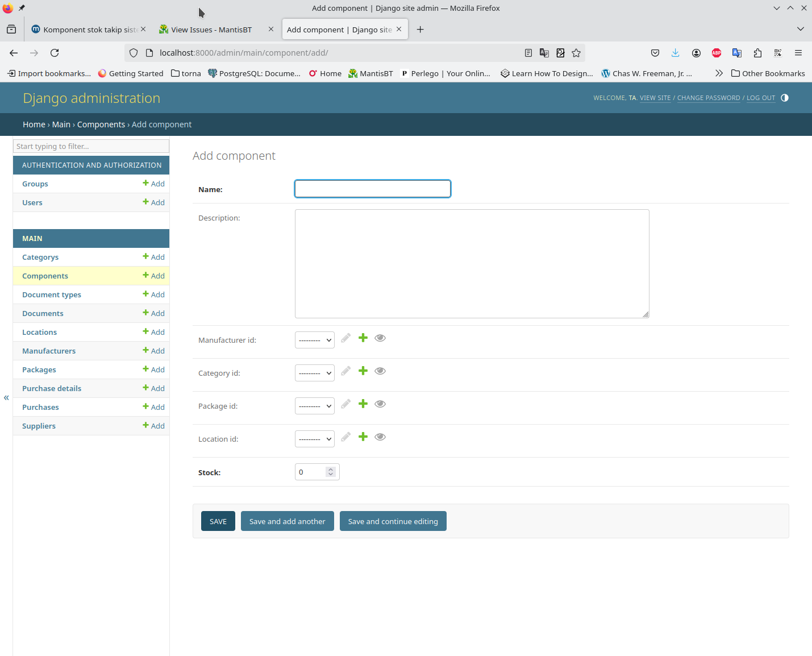This screenshot has height=656, width=812.
Task: Click the green add icon for Location id
Action: pyautogui.click(x=363, y=437)
